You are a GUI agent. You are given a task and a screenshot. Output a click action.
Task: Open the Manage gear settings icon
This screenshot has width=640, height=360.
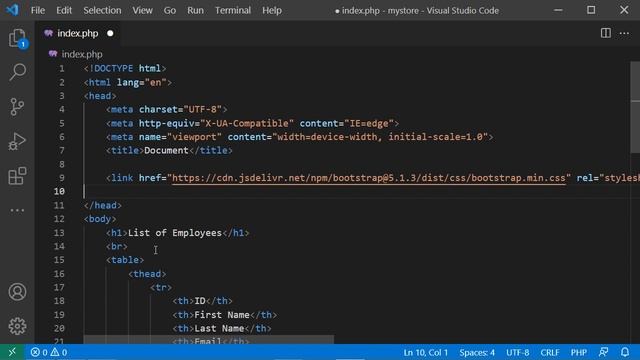pyautogui.click(x=17, y=326)
